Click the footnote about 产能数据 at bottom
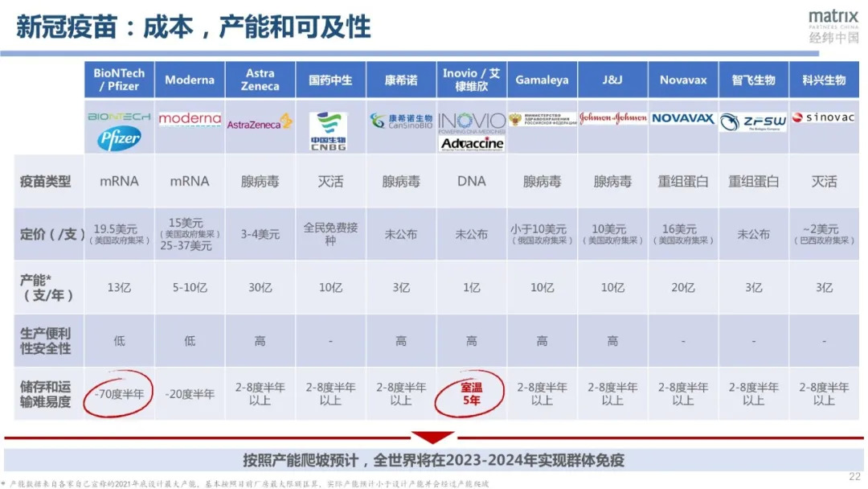 pyautogui.click(x=246, y=483)
